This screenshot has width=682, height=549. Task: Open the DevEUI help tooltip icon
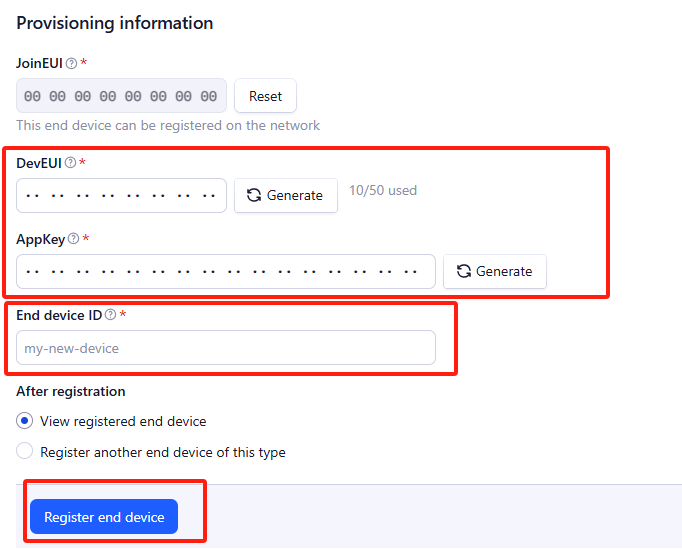tap(70, 163)
